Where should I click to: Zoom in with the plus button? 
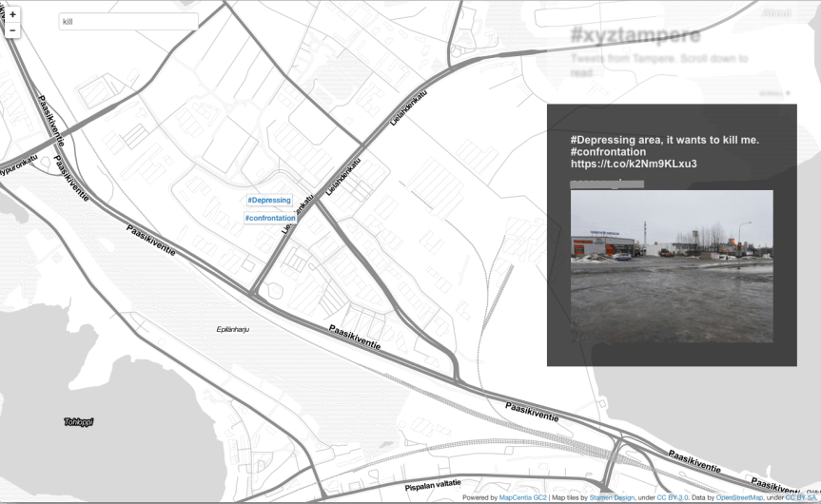[12, 15]
